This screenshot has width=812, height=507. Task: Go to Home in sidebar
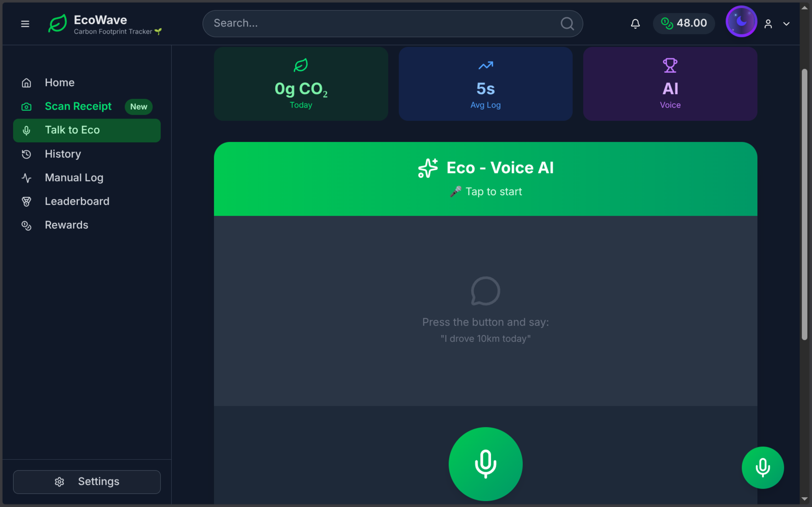point(60,82)
